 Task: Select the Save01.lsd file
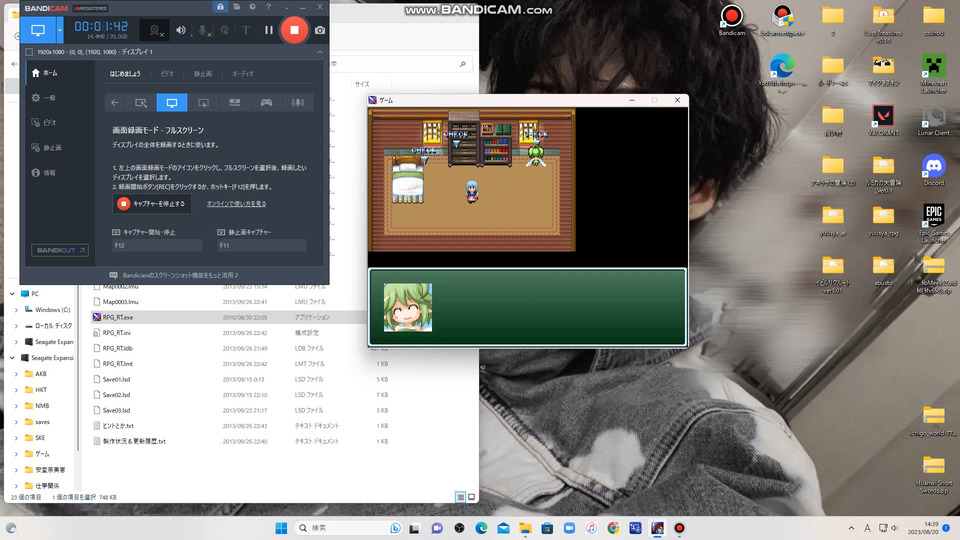point(116,379)
